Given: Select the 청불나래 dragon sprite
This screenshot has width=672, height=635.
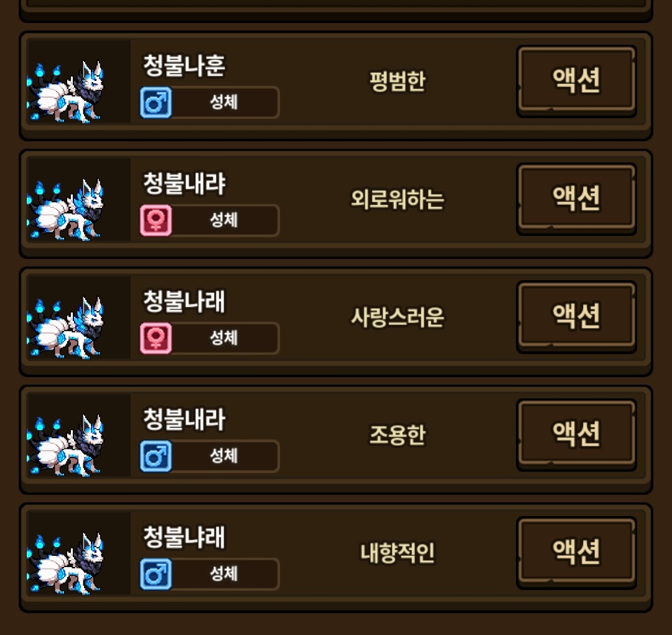Looking at the screenshot, I should (65, 328).
